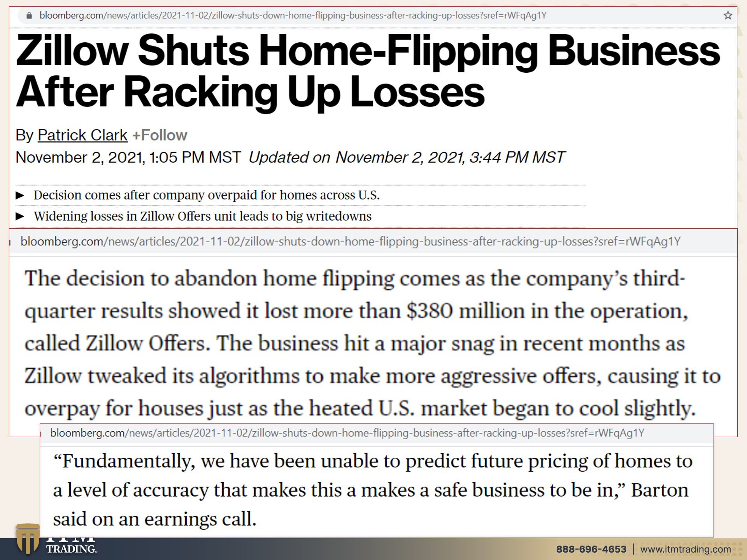Select the third bloomberg.com URL bar above the quote
Viewport: 747px width, 560px height.
pos(347,433)
